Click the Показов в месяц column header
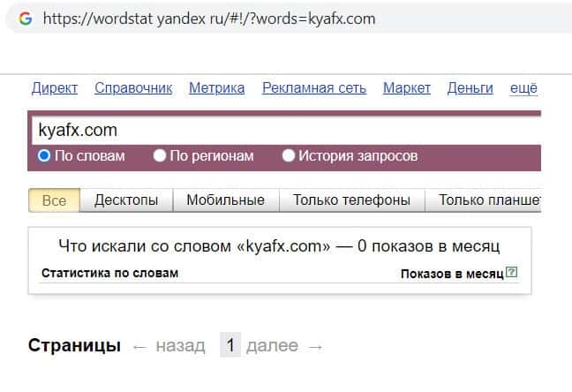572x392 pixels. point(452,274)
